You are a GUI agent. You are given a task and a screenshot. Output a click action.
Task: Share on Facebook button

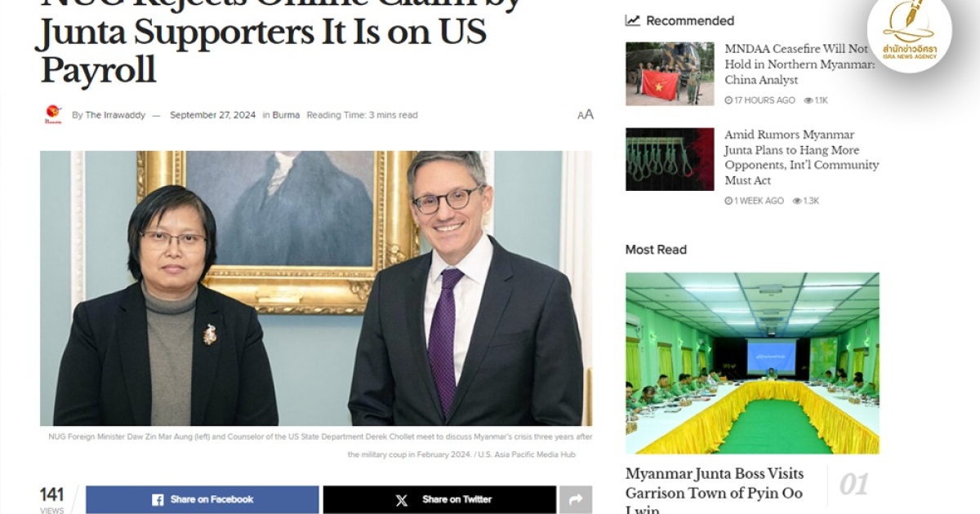tap(203, 499)
